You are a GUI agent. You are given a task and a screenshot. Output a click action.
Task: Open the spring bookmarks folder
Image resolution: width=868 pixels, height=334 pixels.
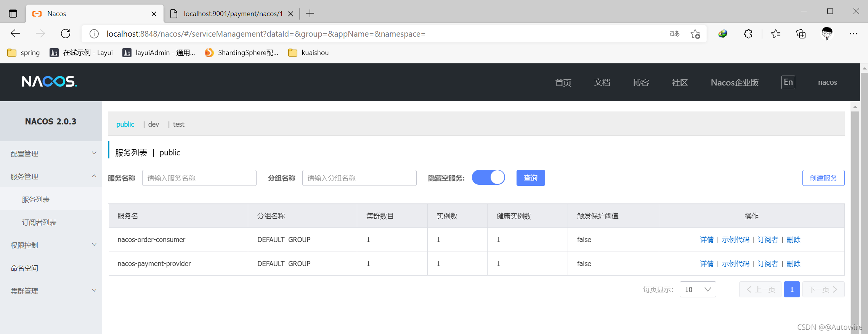click(x=24, y=53)
